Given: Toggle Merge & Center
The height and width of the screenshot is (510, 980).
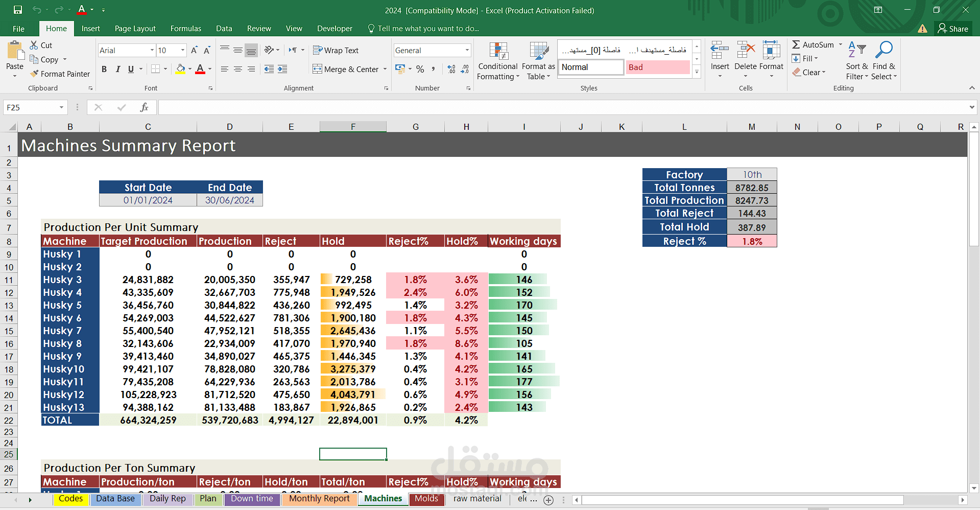Looking at the screenshot, I should coord(346,69).
